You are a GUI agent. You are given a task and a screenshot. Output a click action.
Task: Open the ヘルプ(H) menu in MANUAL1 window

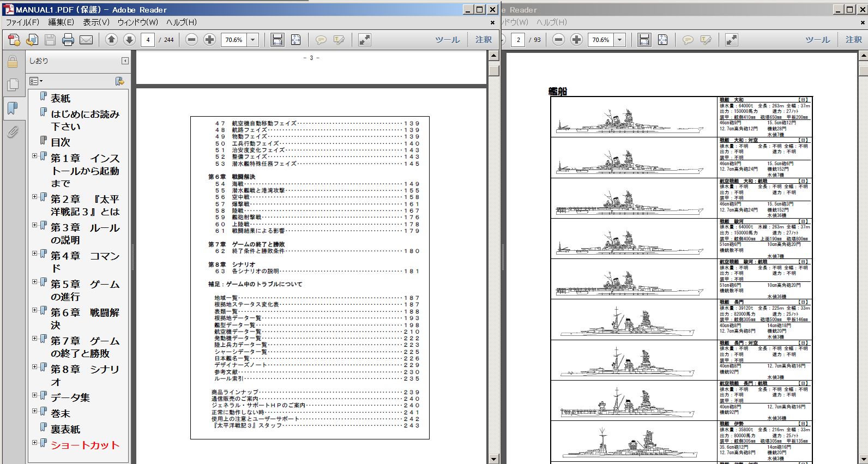(x=182, y=22)
